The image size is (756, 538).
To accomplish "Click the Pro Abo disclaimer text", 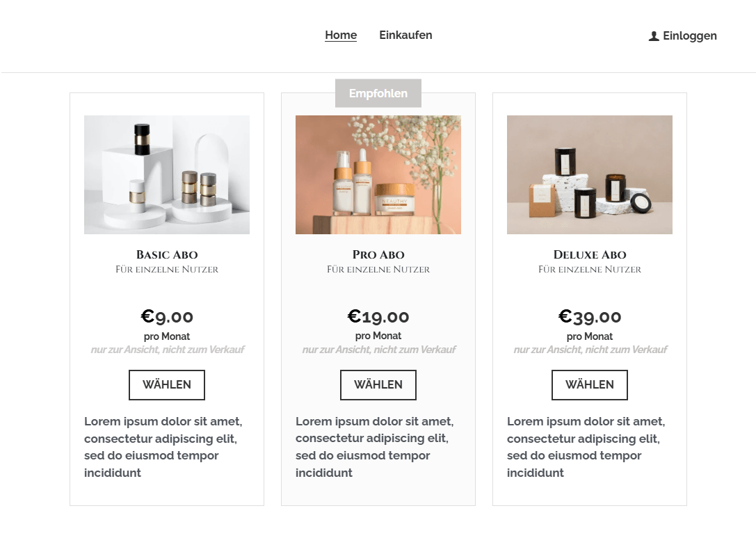I will (x=378, y=350).
